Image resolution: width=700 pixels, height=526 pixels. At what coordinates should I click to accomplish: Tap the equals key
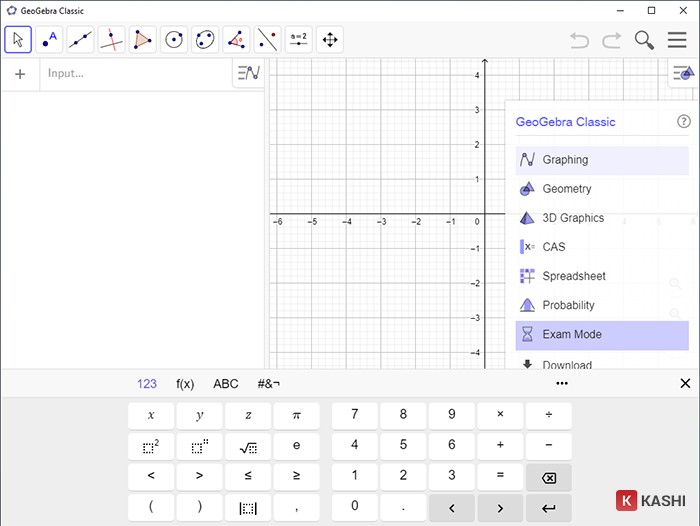[x=500, y=476]
